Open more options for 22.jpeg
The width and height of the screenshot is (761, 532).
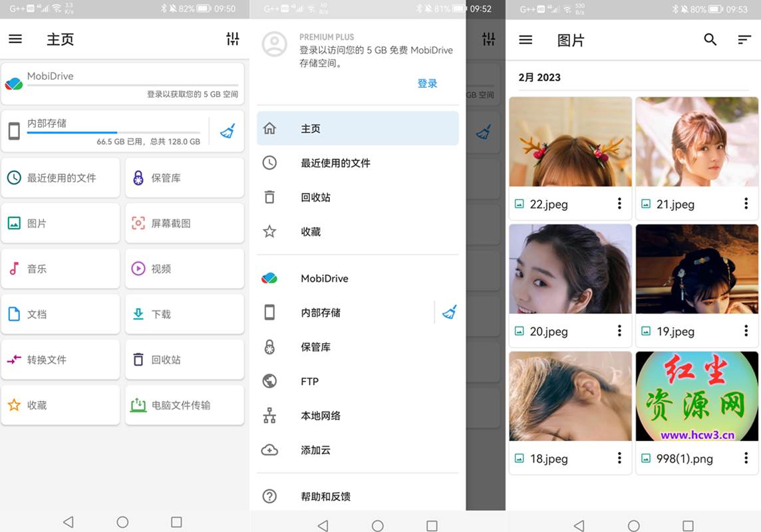click(619, 204)
